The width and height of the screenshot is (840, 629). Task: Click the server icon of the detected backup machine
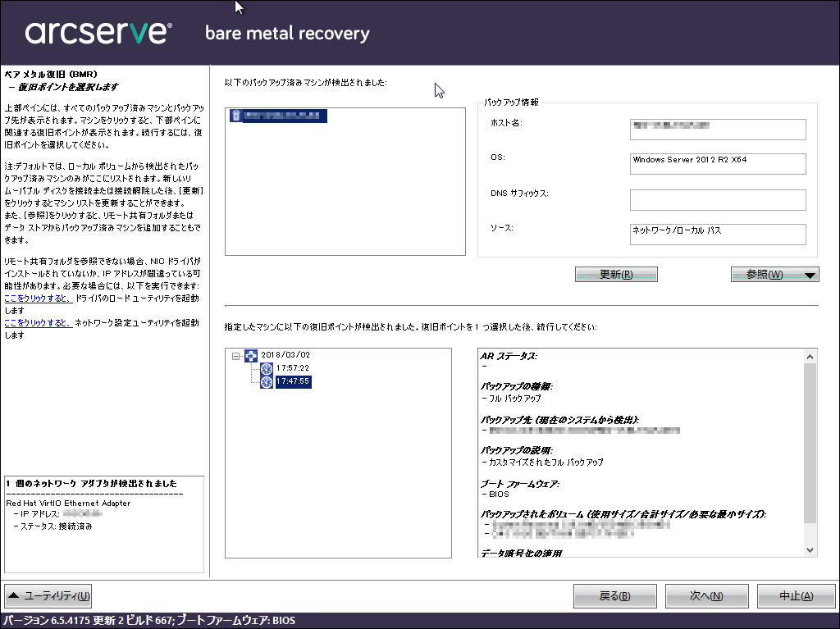pyautogui.click(x=235, y=115)
